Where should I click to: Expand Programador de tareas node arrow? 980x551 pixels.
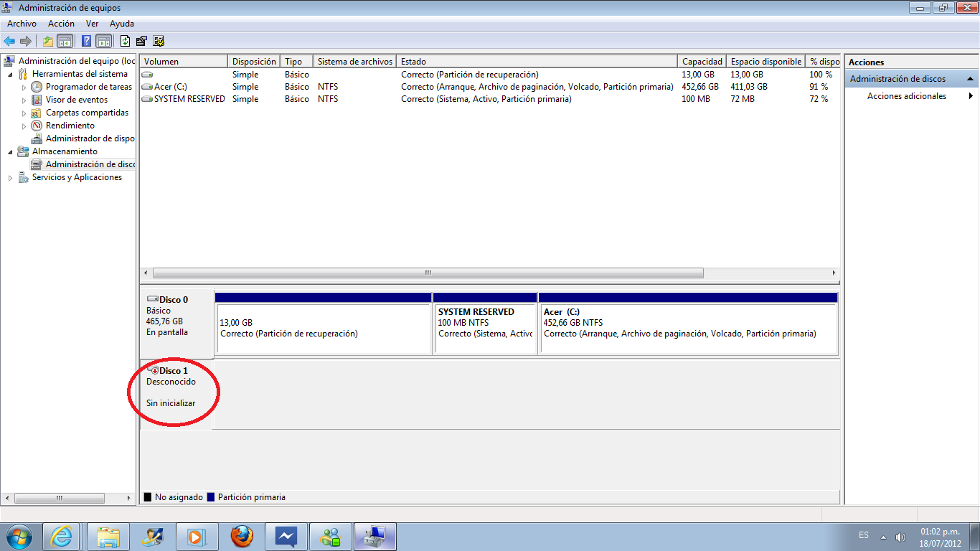click(x=24, y=87)
